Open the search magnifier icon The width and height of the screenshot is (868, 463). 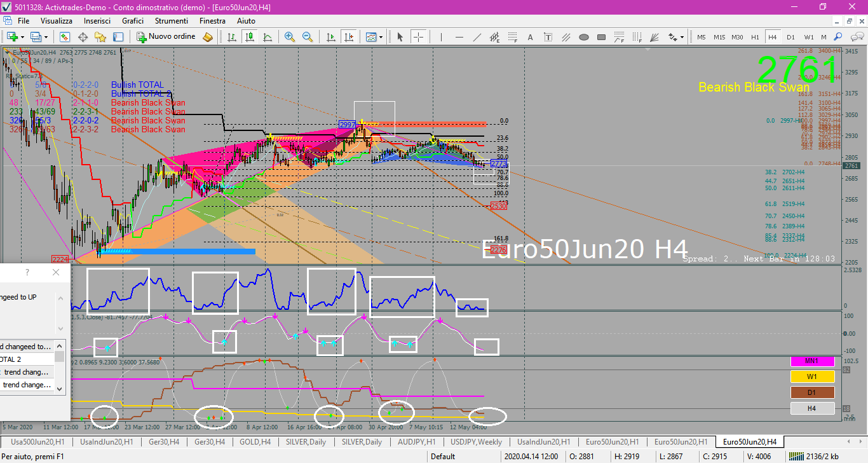837,37
